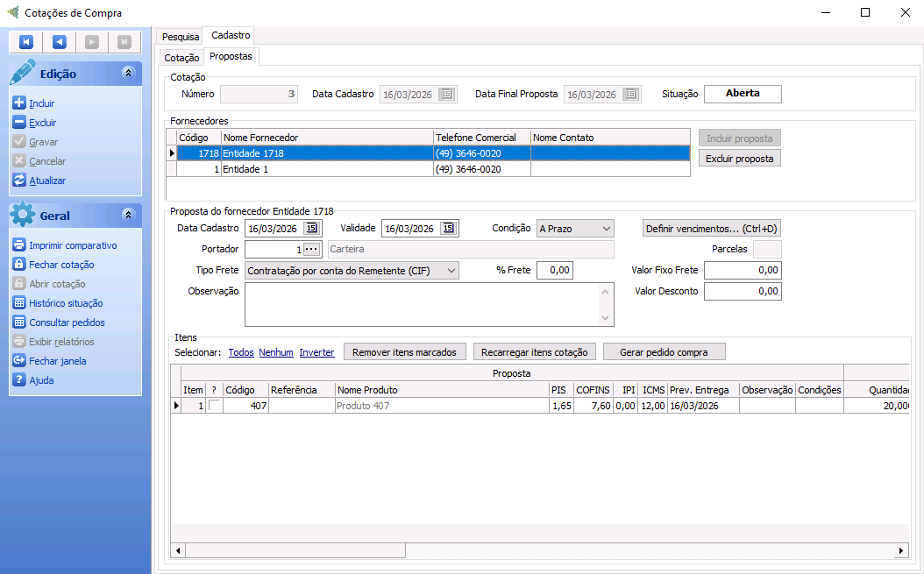Open the Ajuda help item
The image size is (924, 574).
pos(41,380)
